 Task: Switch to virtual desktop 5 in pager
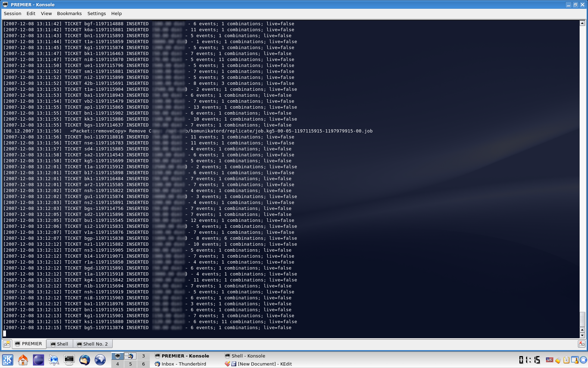(131, 364)
